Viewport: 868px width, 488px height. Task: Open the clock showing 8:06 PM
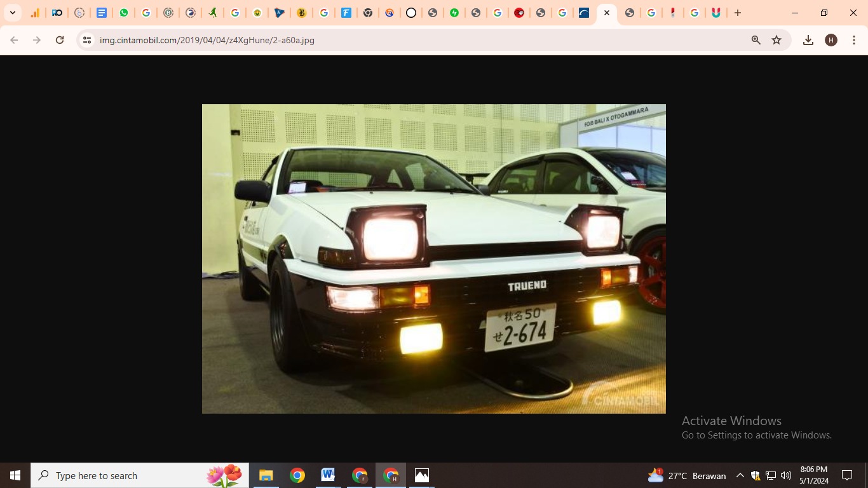click(x=813, y=475)
